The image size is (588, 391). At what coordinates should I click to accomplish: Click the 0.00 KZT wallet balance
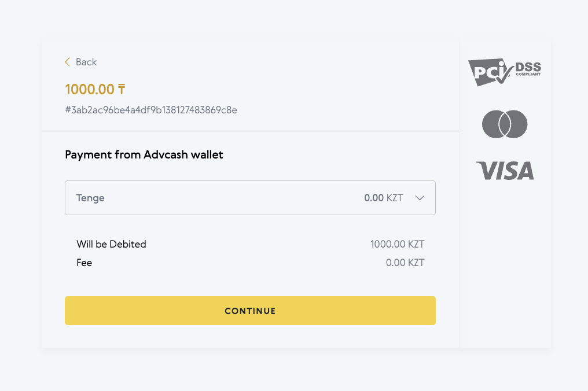click(384, 198)
